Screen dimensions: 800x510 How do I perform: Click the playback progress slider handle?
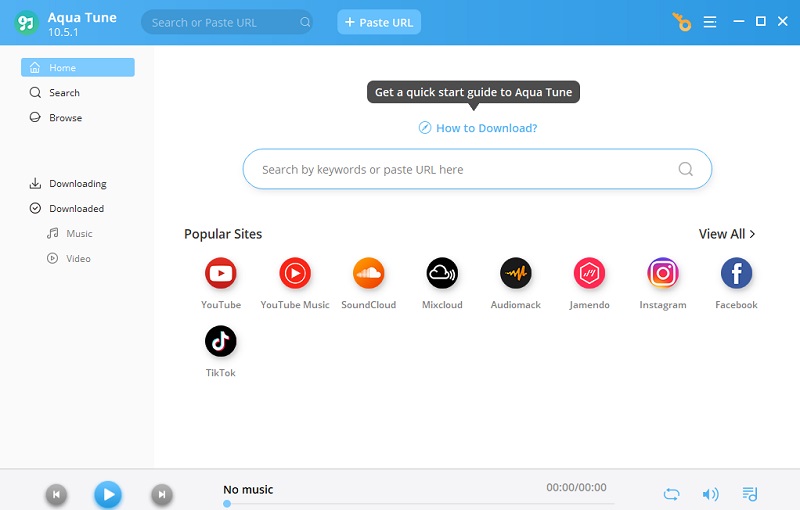[x=227, y=504]
